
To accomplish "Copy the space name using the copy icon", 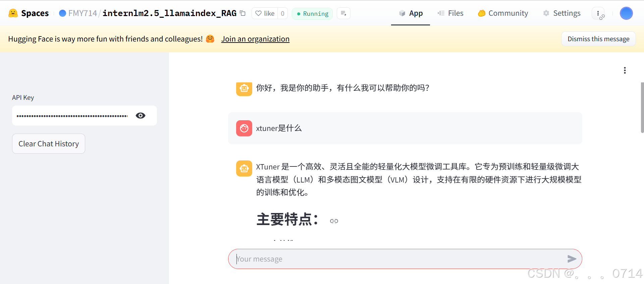I will [243, 13].
